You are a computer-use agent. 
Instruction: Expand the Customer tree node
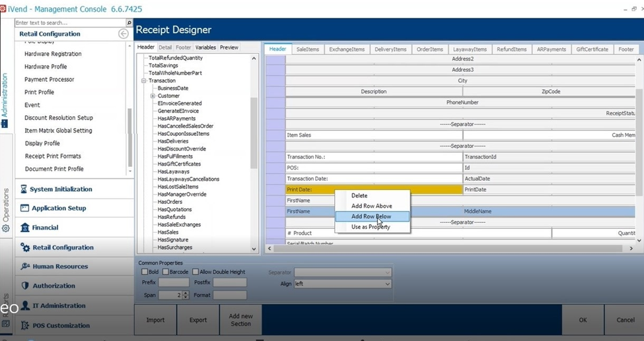[x=153, y=96]
